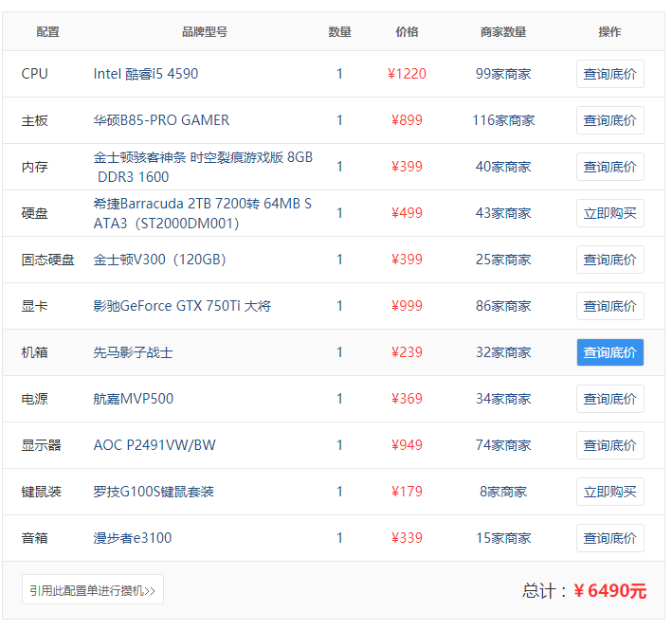Click the 86家商家 merchant count
Screen dimensions: 672x629
point(503,306)
